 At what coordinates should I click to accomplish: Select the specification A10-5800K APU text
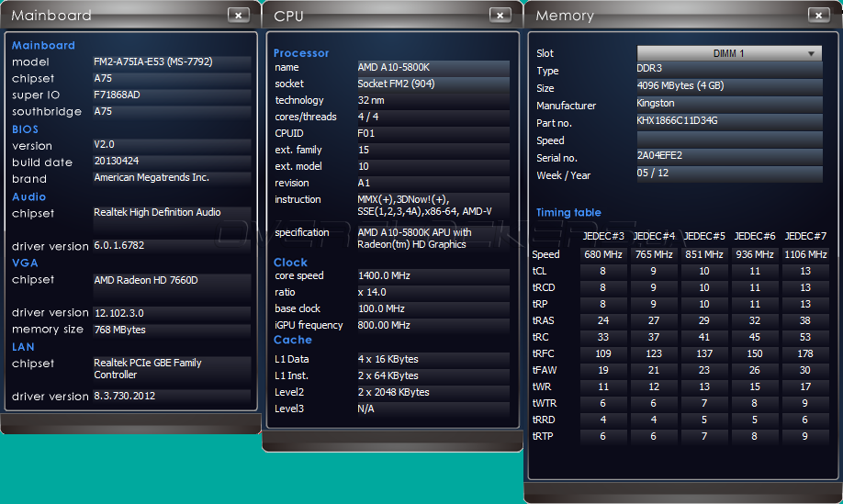click(433, 239)
